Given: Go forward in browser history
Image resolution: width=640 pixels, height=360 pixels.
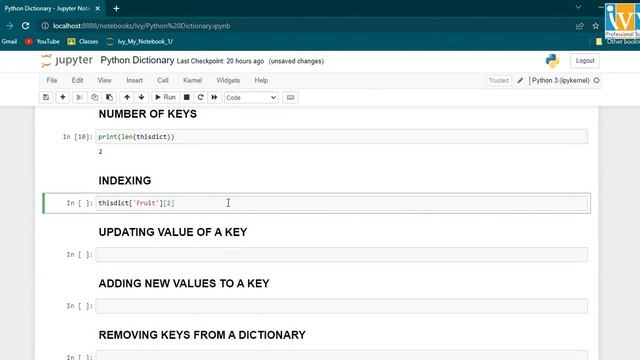Looking at the screenshot, I should [x=9, y=26].
